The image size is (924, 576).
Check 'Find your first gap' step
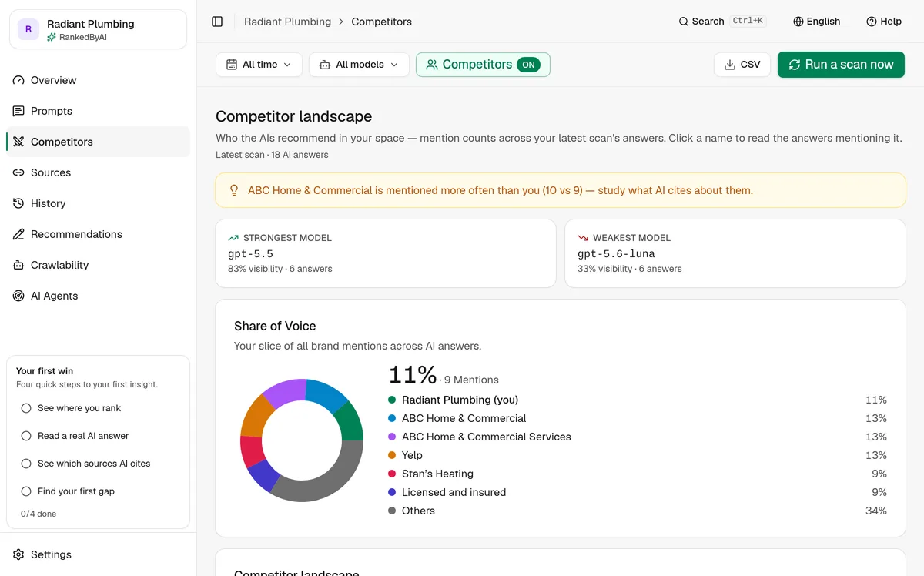pos(27,491)
